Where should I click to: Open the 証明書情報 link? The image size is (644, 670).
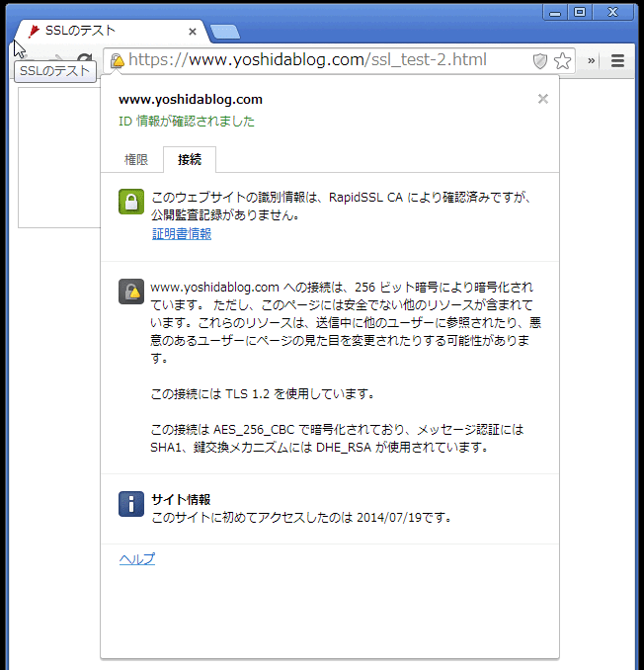(x=182, y=234)
